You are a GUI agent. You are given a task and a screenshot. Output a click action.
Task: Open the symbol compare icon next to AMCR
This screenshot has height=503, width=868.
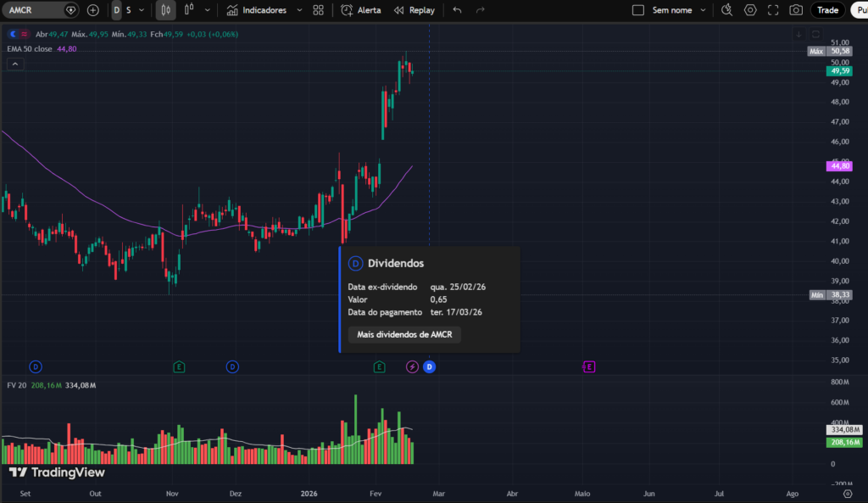click(x=70, y=10)
